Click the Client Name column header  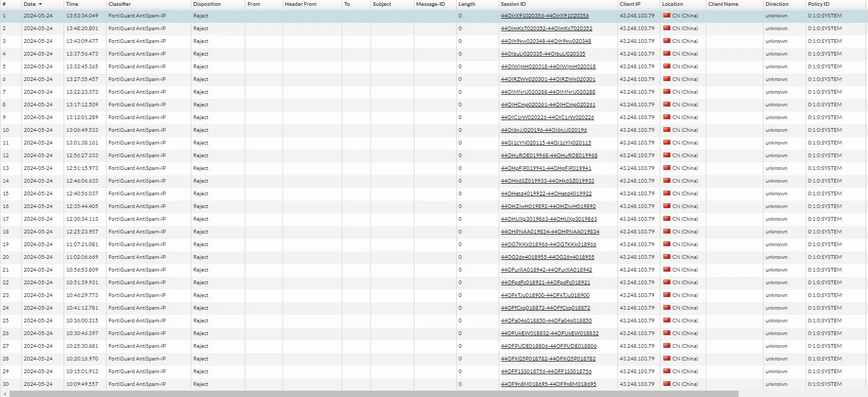click(x=723, y=4)
